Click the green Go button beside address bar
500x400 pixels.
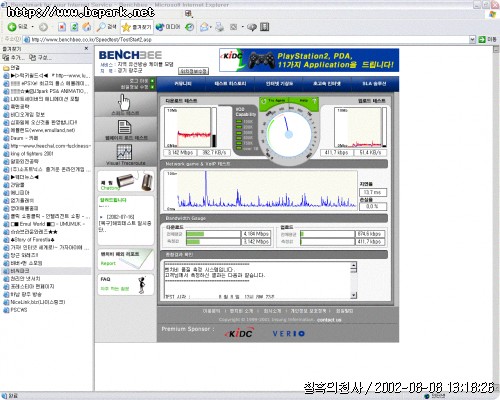(487, 39)
